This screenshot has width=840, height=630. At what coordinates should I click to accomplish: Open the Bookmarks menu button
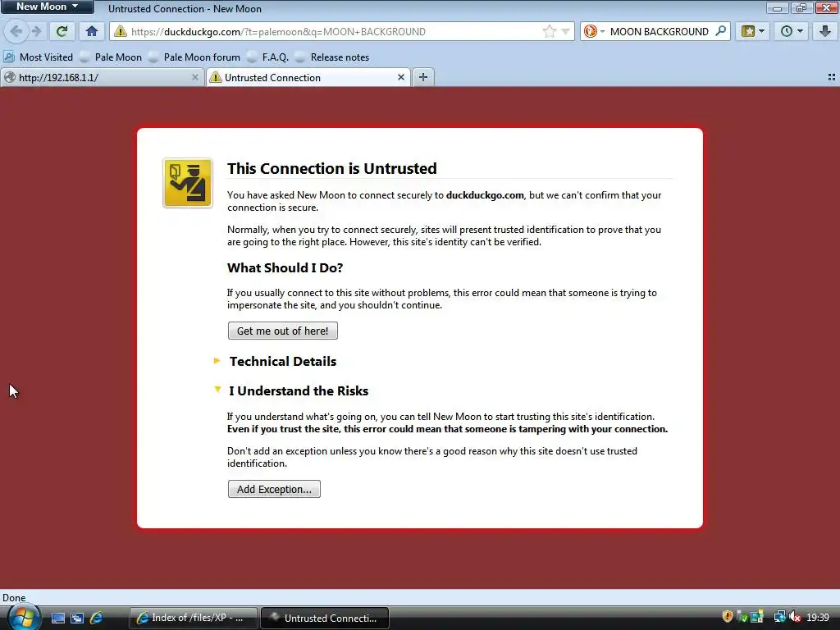coord(753,31)
